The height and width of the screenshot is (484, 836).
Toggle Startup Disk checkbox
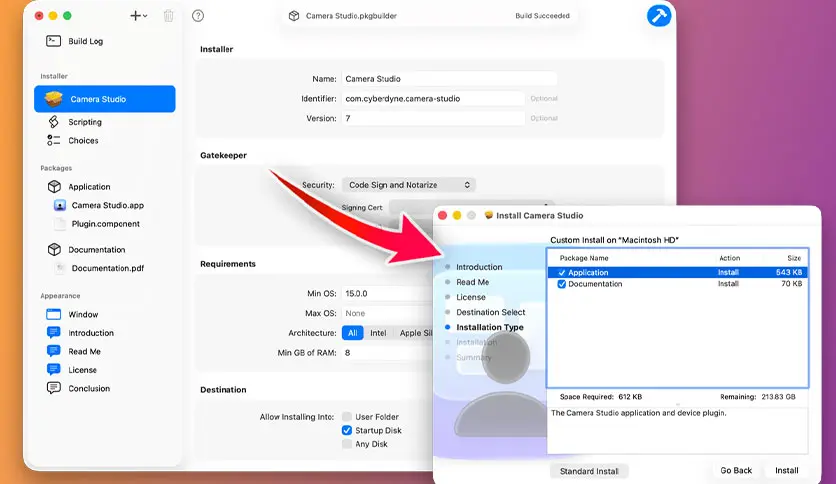click(x=347, y=430)
